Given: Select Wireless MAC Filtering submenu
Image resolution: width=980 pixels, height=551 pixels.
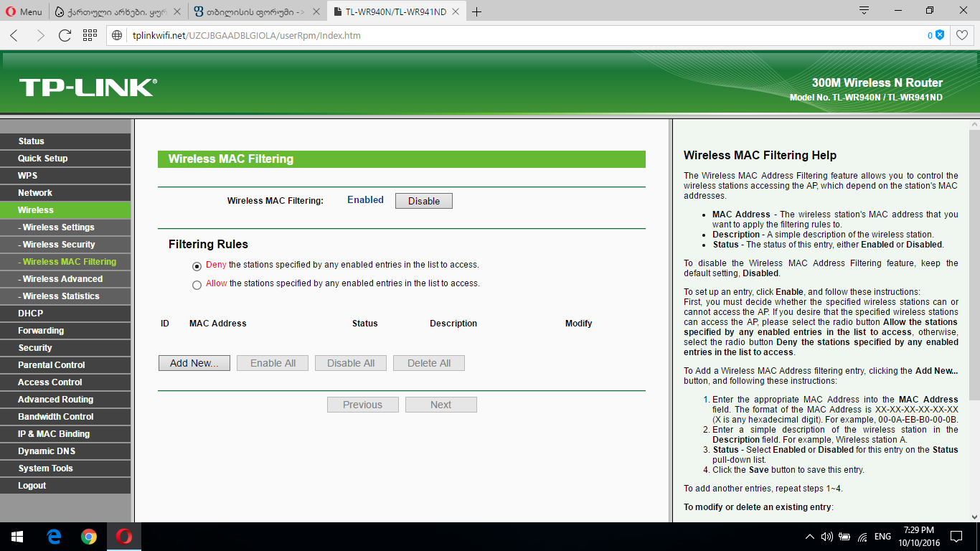Looking at the screenshot, I should [x=65, y=262].
